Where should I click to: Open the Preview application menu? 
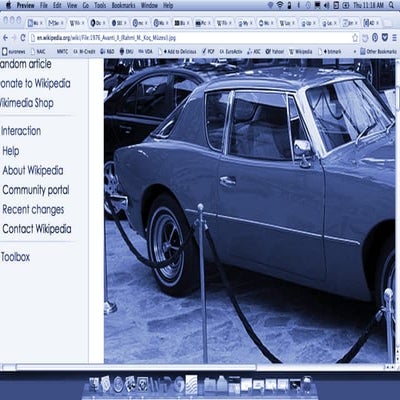click(x=25, y=5)
